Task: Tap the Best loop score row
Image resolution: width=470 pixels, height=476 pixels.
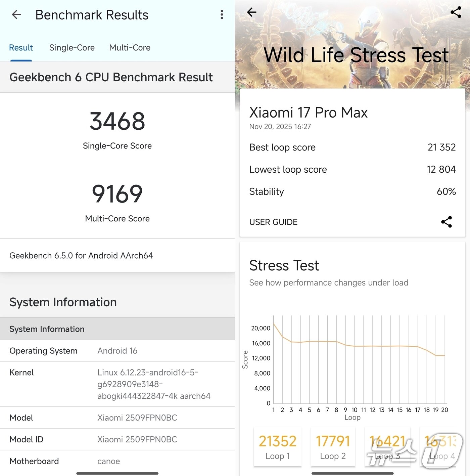Action: [x=352, y=147]
